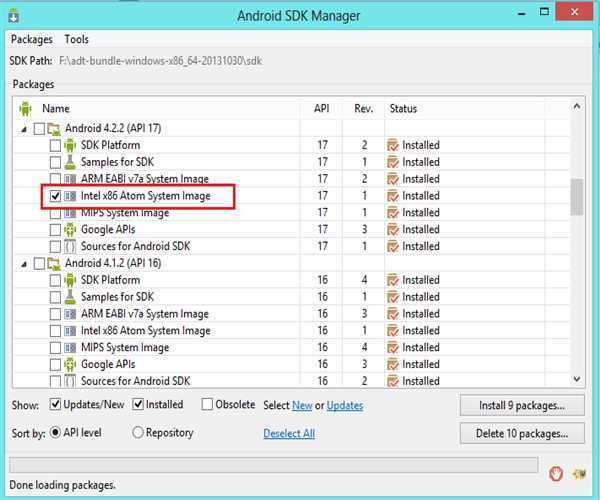Click Intel x86 Atom System Image icon API 17
600x500 pixels.
point(70,196)
